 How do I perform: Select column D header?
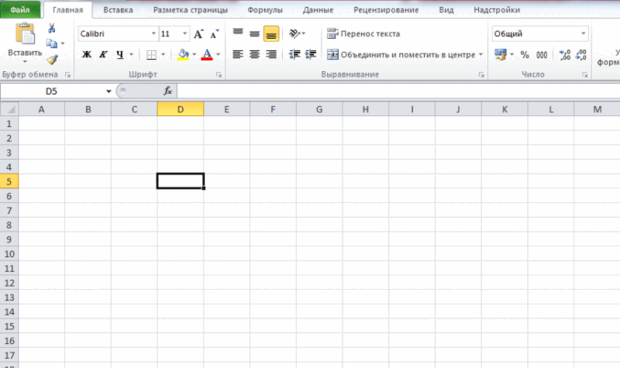pyautogui.click(x=180, y=109)
